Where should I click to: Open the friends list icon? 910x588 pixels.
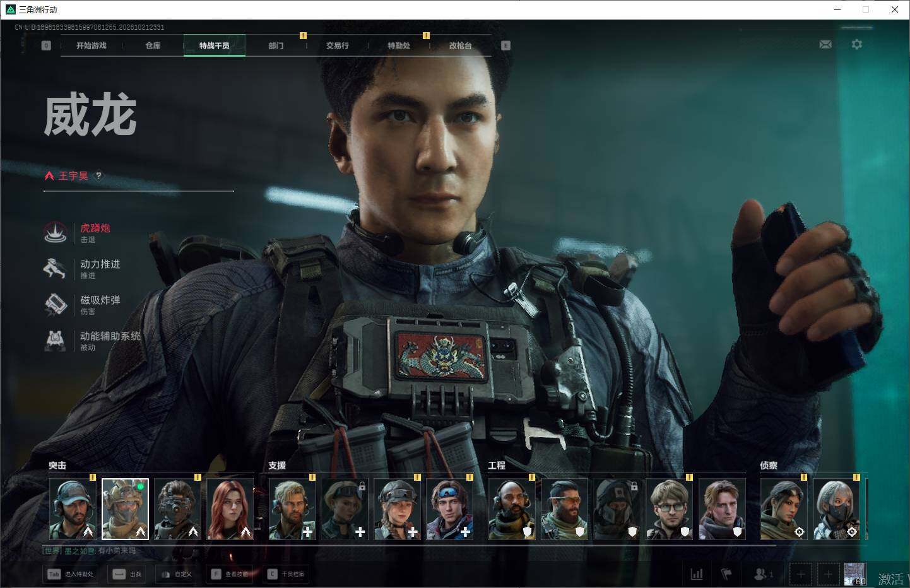click(763, 574)
